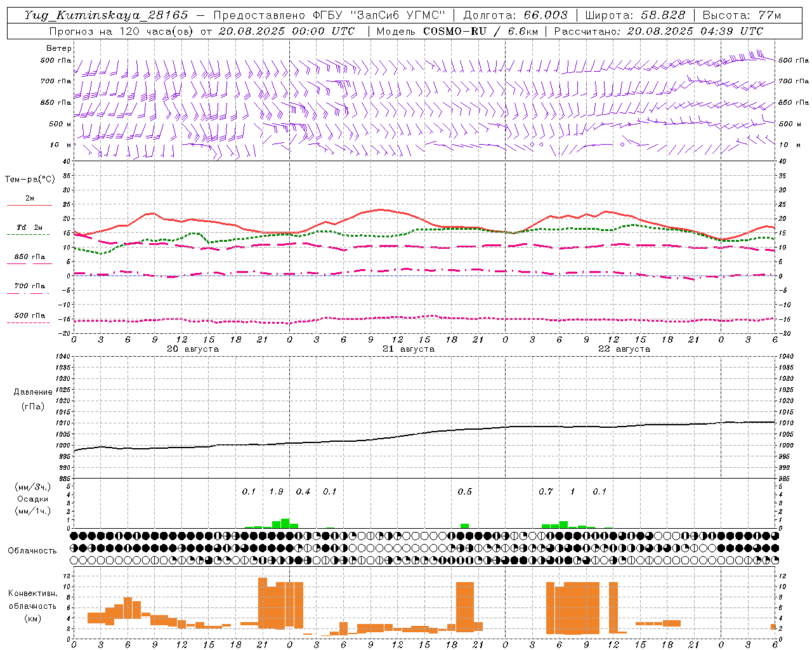Click the Облачность cloud cover label

click(32, 551)
